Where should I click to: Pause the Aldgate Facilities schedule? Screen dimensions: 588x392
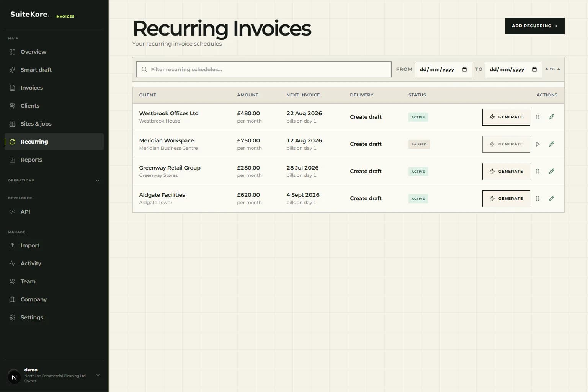point(537,199)
